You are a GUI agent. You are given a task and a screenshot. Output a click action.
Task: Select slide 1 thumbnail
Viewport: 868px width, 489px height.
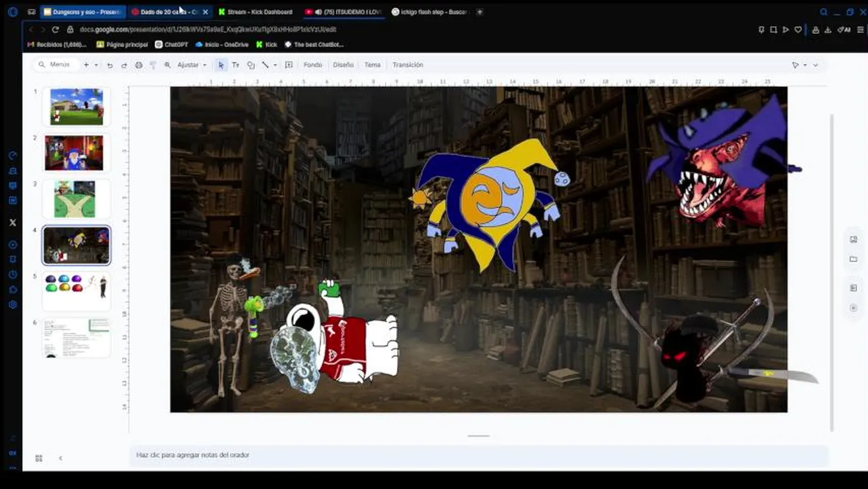coord(77,107)
